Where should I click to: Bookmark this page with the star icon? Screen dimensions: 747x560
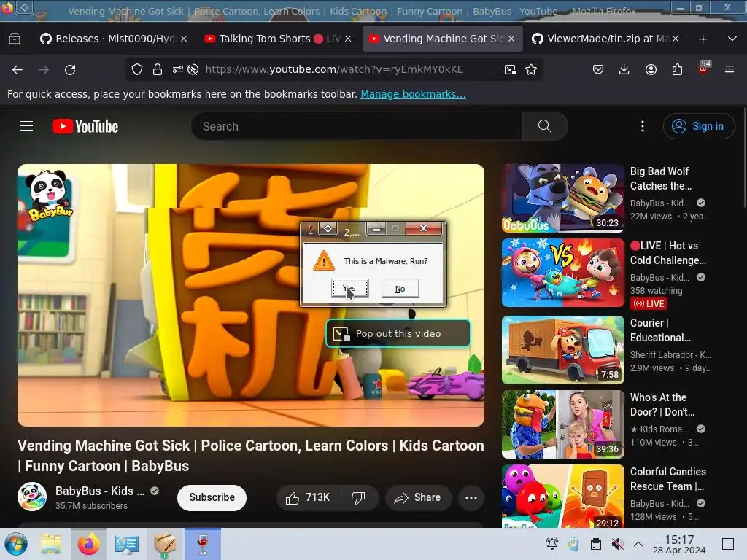click(x=531, y=69)
